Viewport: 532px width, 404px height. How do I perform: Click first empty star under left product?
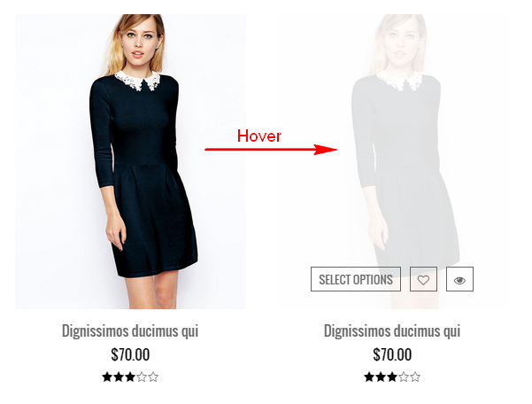(142, 377)
